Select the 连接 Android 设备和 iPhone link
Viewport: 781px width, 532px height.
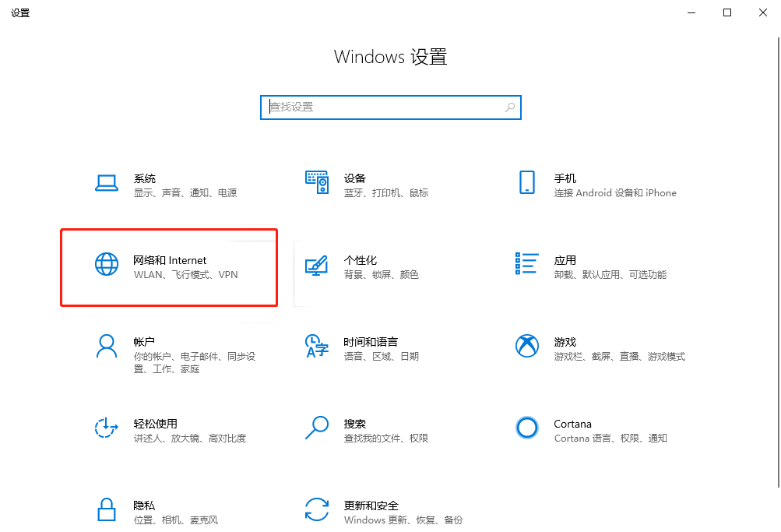tap(614, 192)
